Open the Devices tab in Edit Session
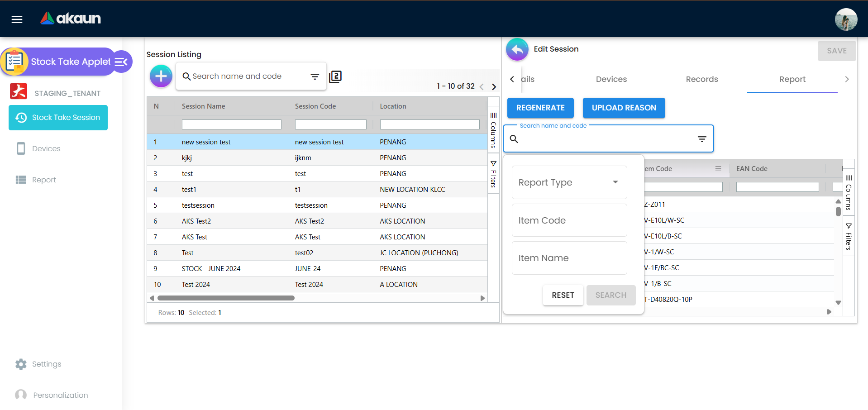This screenshot has height=410, width=868. pyautogui.click(x=611, y=79)
